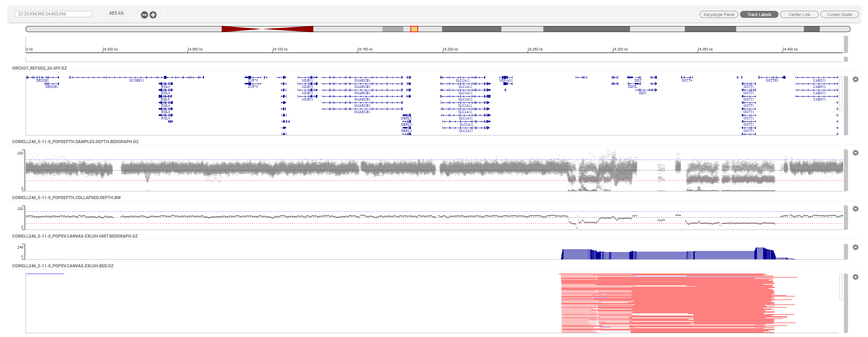This screenshot has height=337, width=868.
Task: Enable the Cursor Guide option
Action: 840,14
